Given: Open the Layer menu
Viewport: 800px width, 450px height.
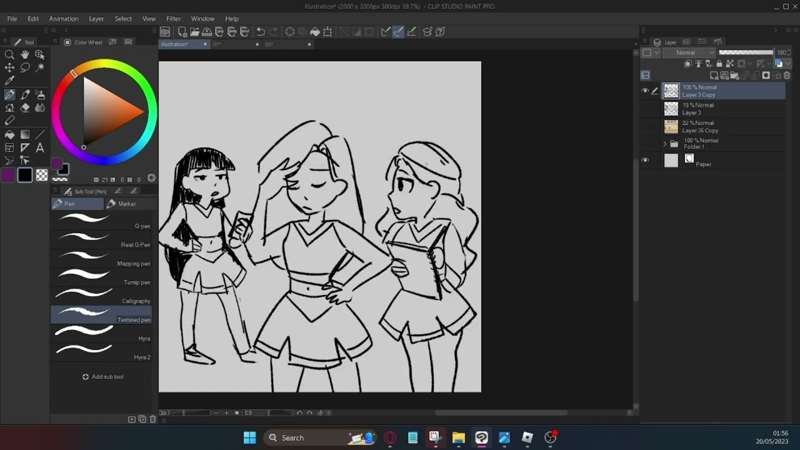Looking at the screenshot, I should tap(96, 19).
